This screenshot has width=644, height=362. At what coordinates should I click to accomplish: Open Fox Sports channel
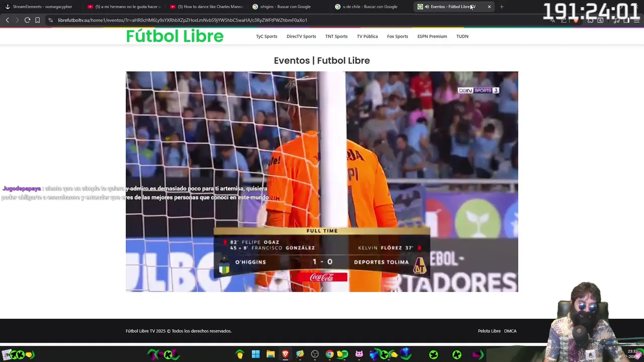(397, 36)
